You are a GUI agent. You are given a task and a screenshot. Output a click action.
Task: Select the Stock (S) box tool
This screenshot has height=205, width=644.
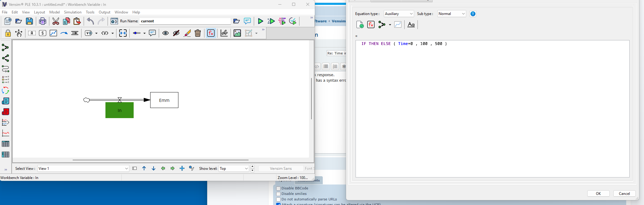pos(43,33)
